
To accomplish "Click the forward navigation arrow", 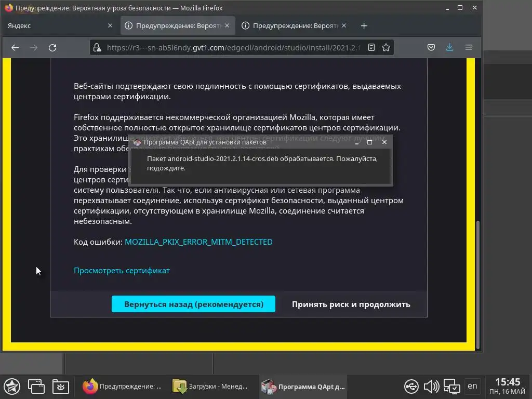I will point(34,47).
